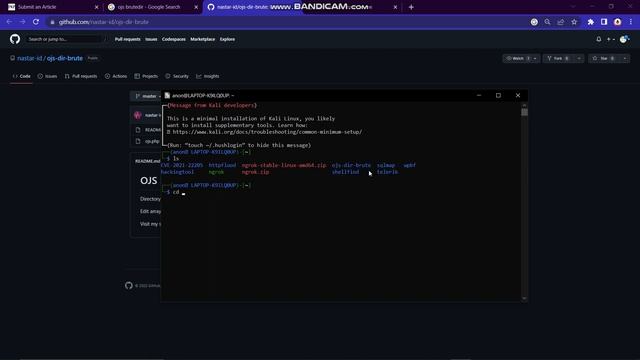Click the browser back arrow
The width and height of the screenshot is (640, 360).
pyautogui.click(x=9, y=22)
